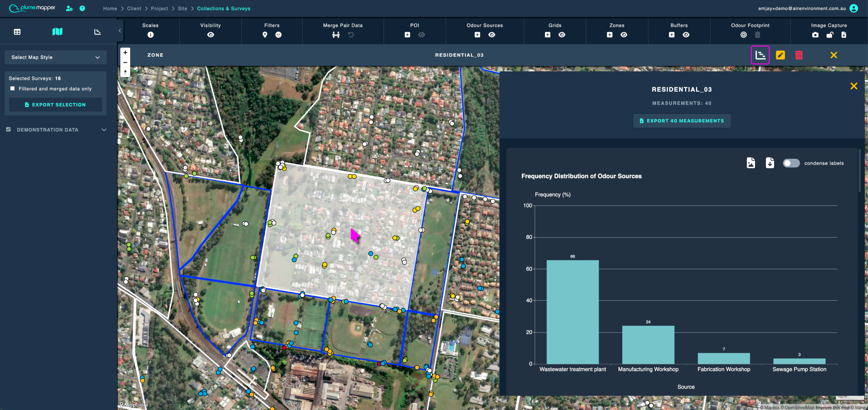The height and width of the screenshot is (410, 868).
Task: Expand the Demonstration Data chevron
Action: pos(104,130)
